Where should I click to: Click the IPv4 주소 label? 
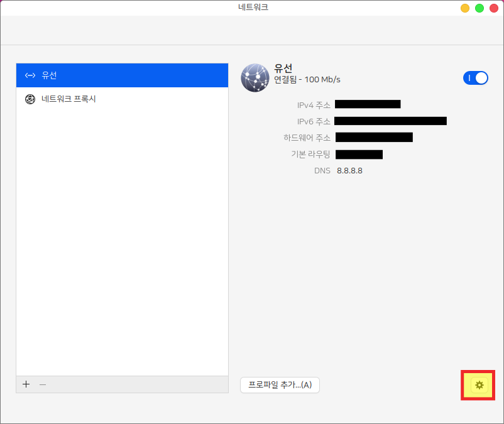tap(314, 105)
